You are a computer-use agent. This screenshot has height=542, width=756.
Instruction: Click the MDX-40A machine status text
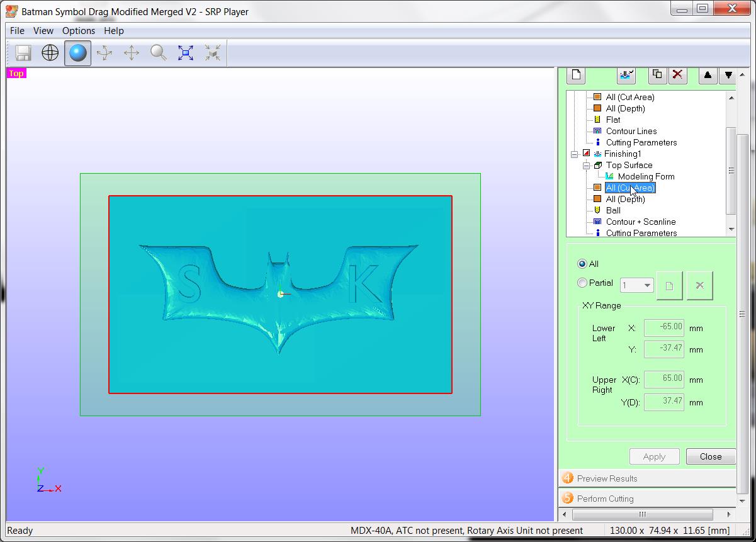[466, 531]
